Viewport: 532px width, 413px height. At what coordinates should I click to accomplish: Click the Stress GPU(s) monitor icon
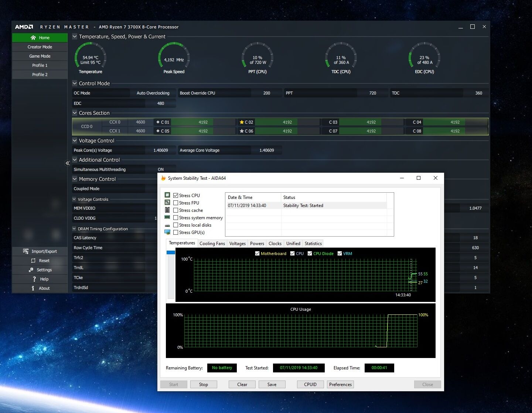tap(167, 232)
